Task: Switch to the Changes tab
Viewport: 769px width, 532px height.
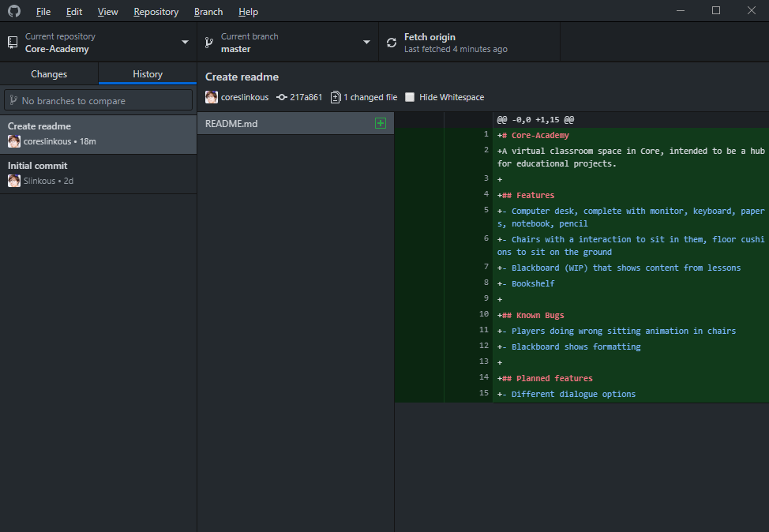Action: pyautogui.click(x=49, y=73)
